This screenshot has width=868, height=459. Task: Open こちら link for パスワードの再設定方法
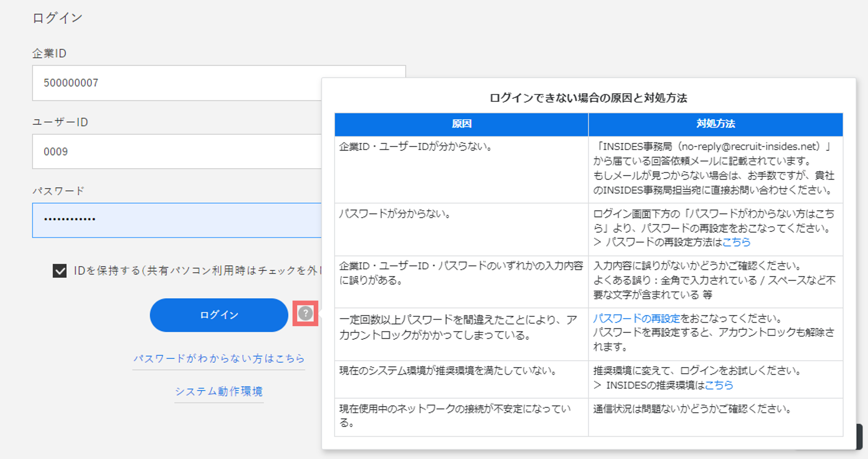736,242
